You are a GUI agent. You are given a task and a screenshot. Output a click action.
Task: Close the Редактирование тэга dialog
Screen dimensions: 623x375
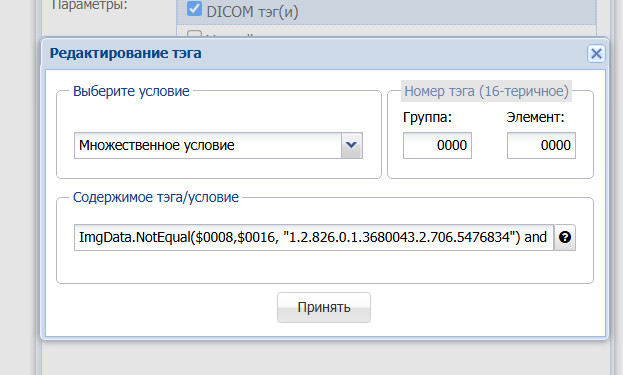tap(596, 54)
